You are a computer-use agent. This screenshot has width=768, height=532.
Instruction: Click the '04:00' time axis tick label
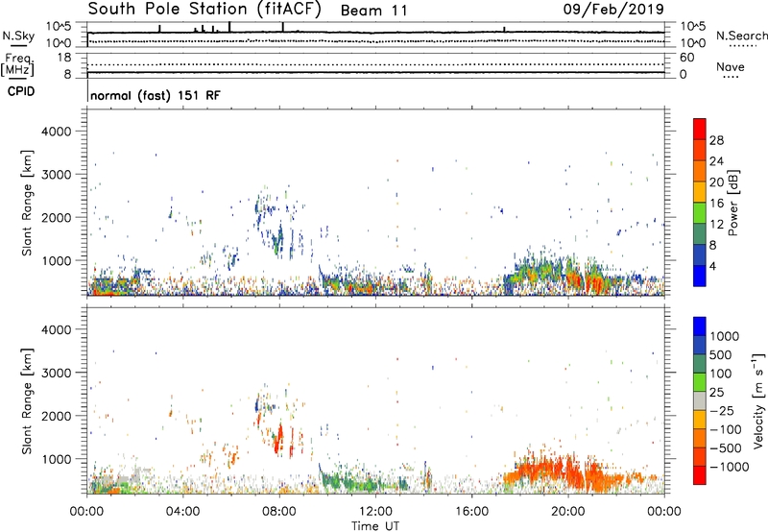point(182,512)
